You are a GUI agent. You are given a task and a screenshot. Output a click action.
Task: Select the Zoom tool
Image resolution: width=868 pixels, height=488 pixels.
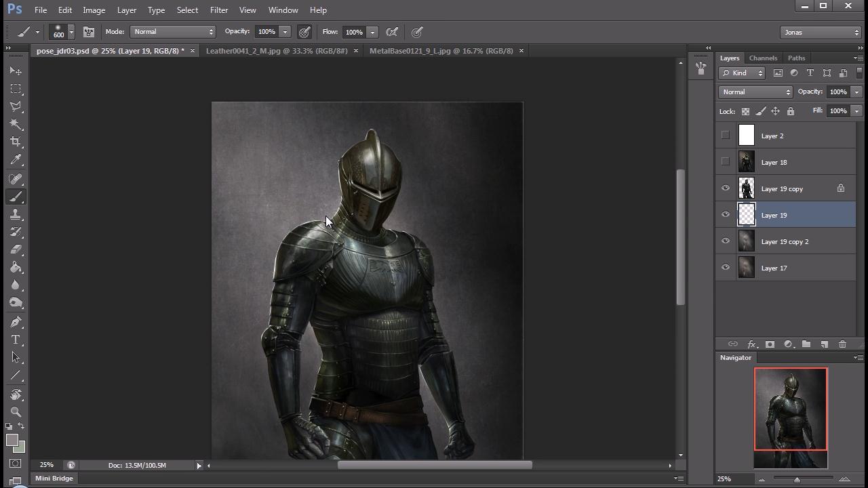pos(16,412)
